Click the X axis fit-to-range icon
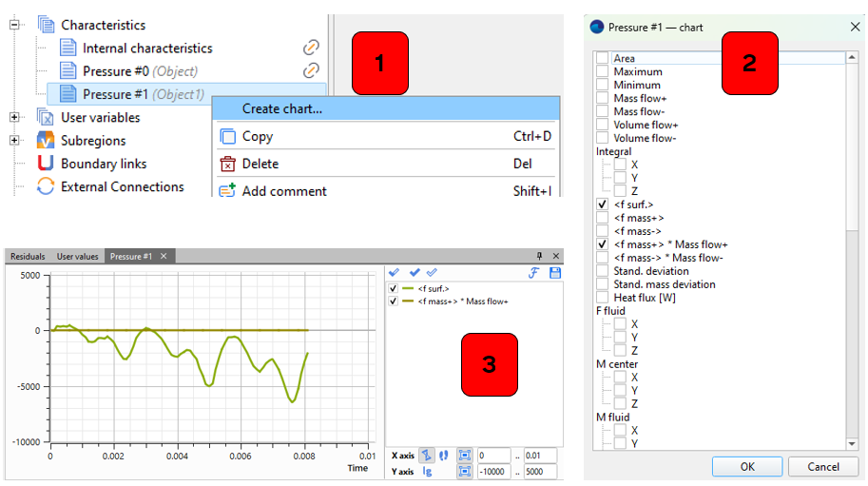868x486 pixels. tap(464, 456)
